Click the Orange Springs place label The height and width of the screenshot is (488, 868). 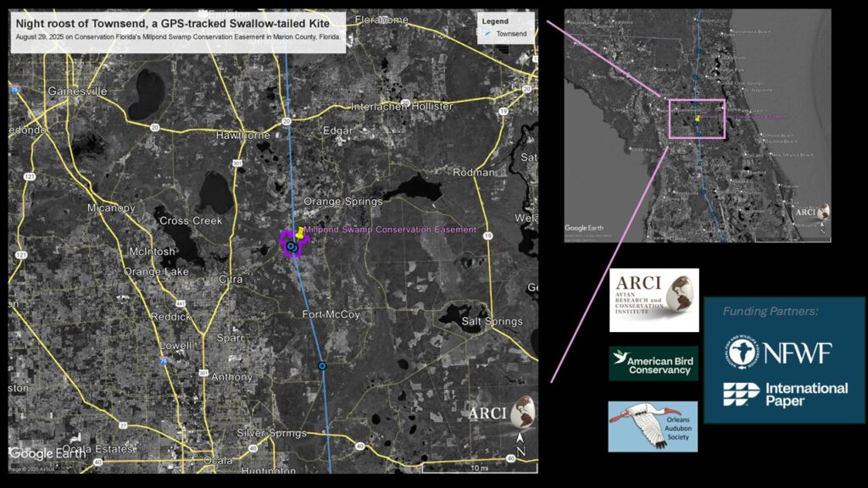pos(342,202)
